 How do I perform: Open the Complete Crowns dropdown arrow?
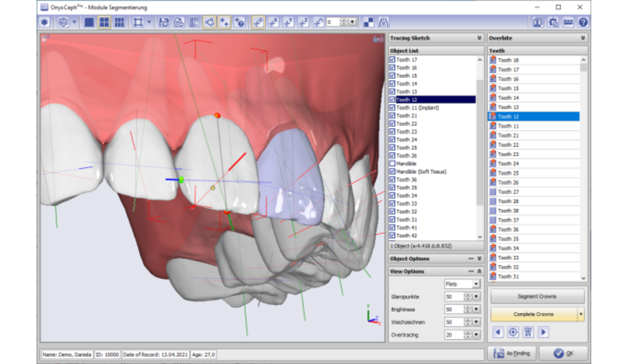point(581,314)
